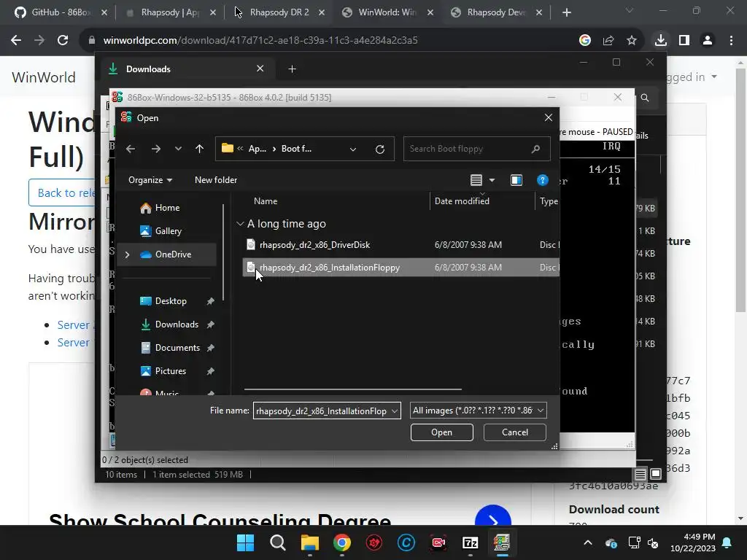Go back in Chrome
The width and height of the screenshot is (747, 560).
(x=16, y=41)
